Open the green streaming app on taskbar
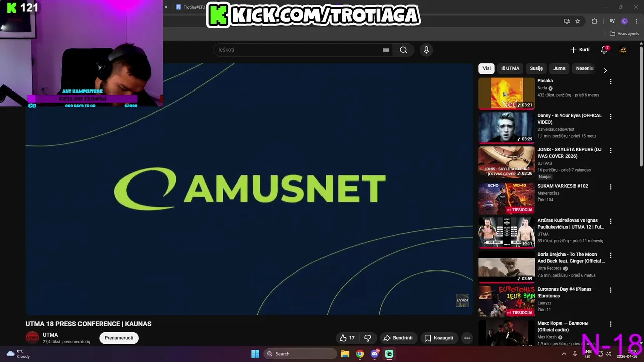Image resolution: width=644 pixels, height=362 pixels. 389,354
